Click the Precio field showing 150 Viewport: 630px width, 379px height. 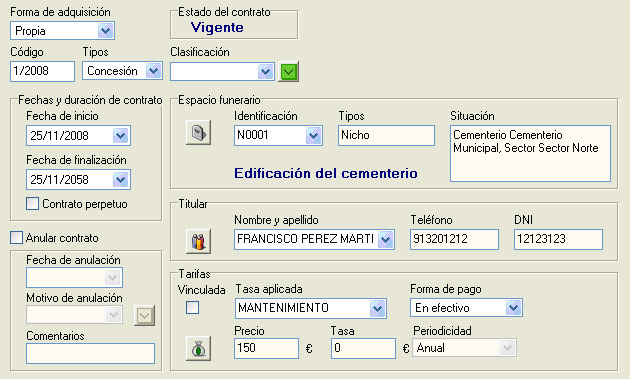point(266,348)
